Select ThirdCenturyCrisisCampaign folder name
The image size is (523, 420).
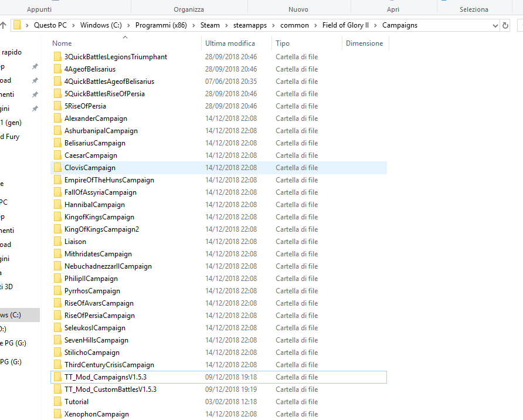pos(110,365)
